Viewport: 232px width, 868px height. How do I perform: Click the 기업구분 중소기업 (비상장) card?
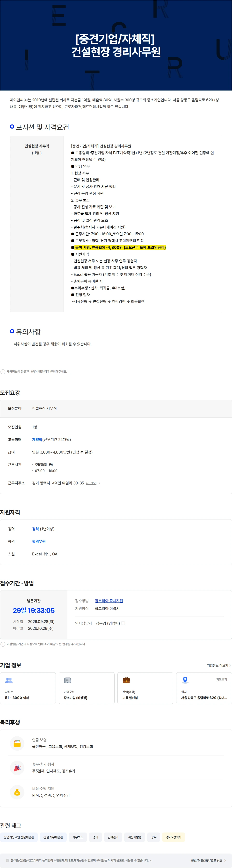[x=87, y=688]
